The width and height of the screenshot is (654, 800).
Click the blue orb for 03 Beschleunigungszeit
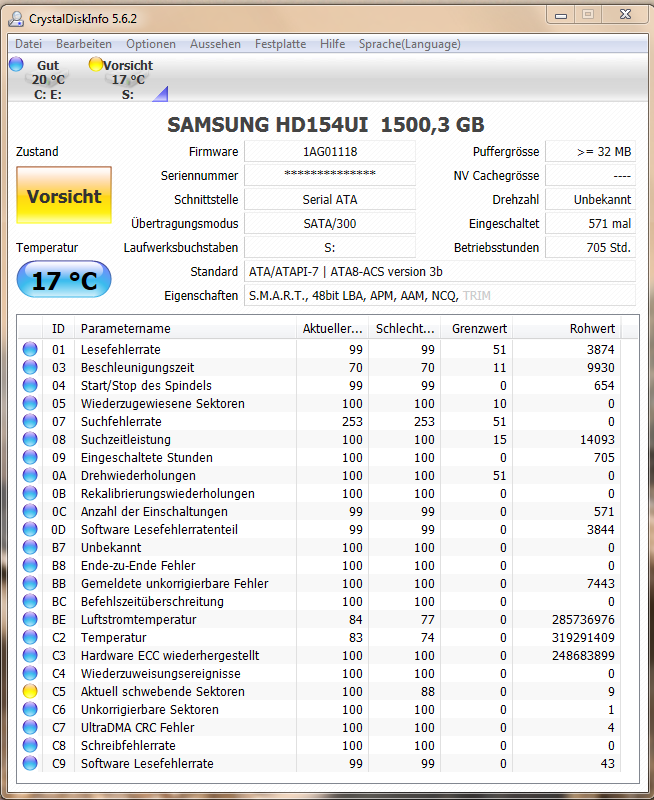(x=30, y=367)
